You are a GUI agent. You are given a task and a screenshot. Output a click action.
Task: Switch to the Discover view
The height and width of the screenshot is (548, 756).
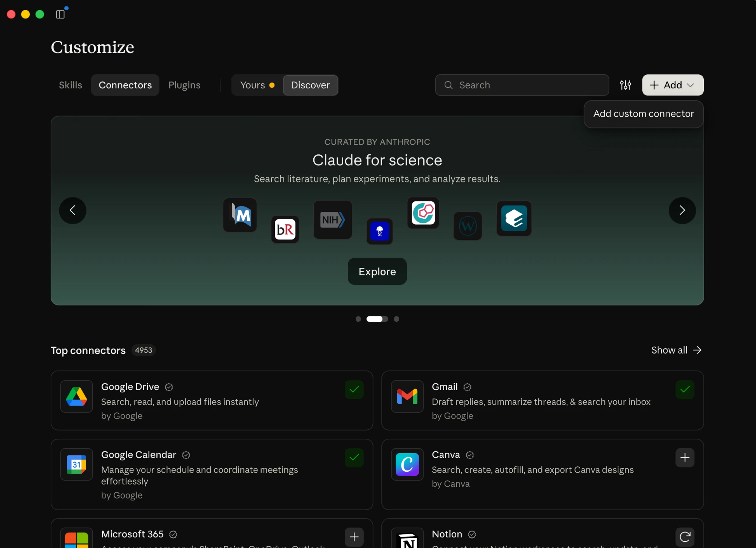310,85
